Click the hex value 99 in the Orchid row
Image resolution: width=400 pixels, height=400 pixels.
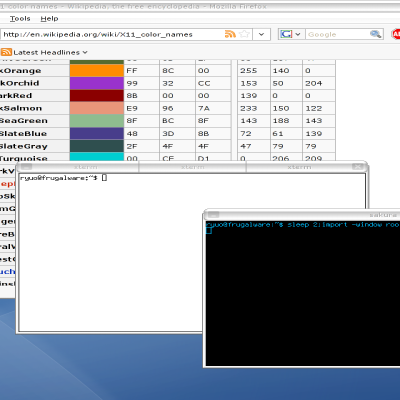pos(132,83)
